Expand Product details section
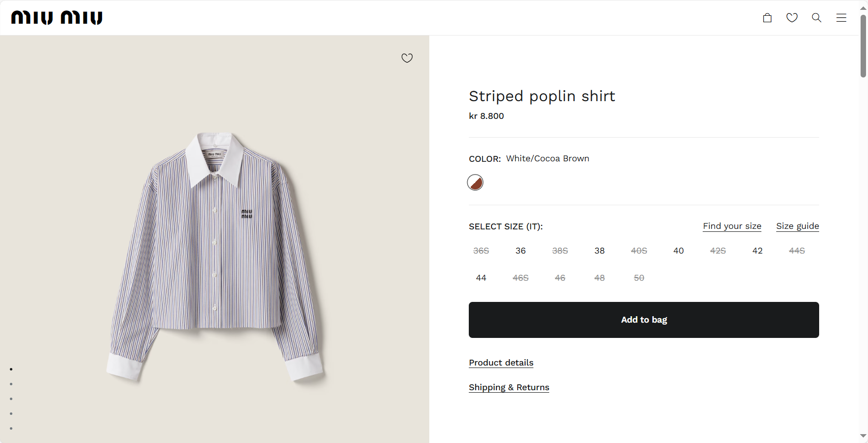Viewport: 868px width, 443px height. (x=501, y=363)
